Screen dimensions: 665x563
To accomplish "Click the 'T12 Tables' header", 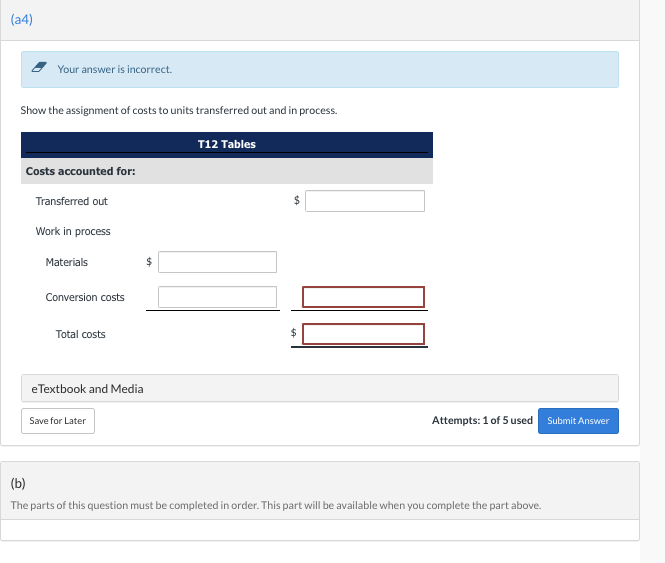I will coord(227,144).
